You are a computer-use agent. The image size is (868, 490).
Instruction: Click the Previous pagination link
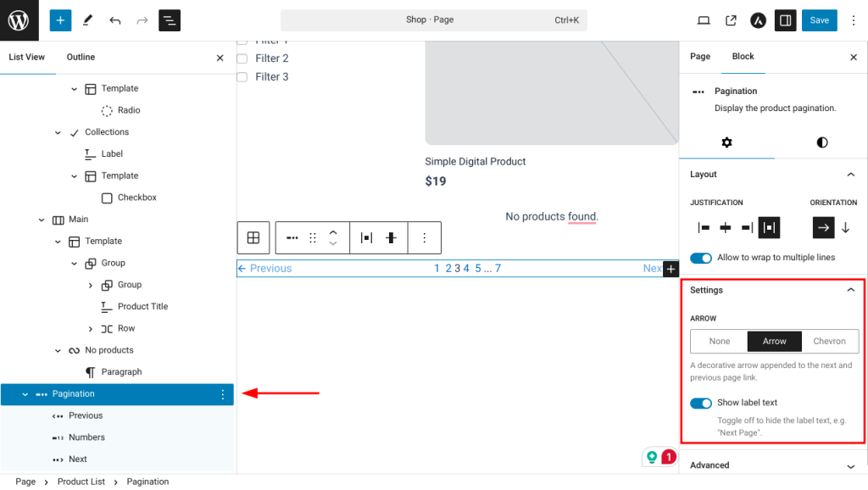click(264, 269)
